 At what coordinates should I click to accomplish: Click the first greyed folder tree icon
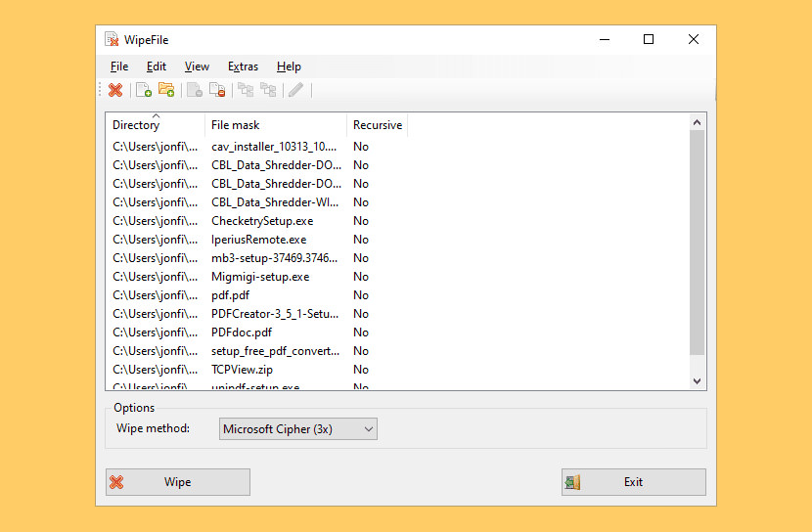pos(246,90)
